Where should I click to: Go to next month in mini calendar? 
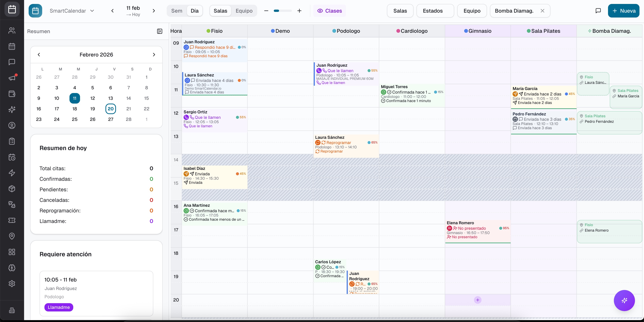[154, 54]
